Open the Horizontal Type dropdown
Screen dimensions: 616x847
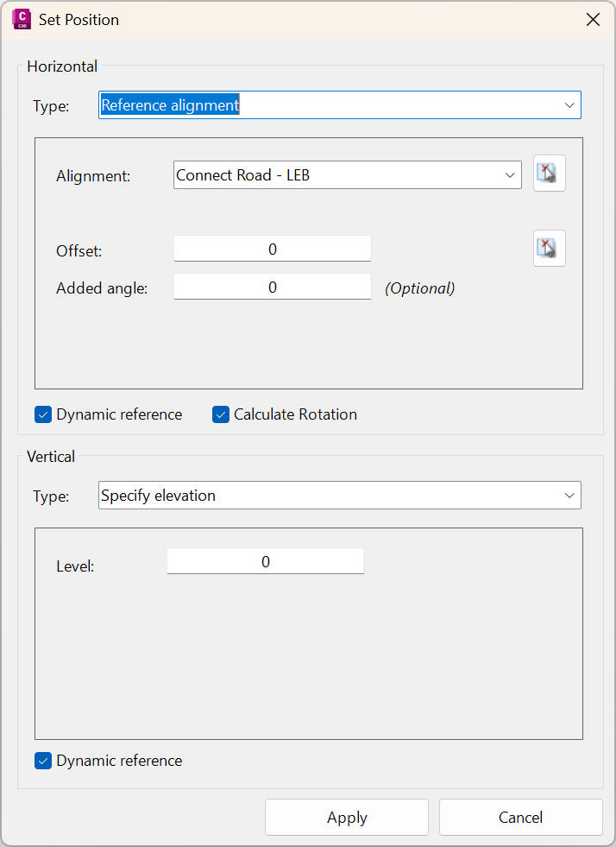pyautogui.click(x=340, y=105)
